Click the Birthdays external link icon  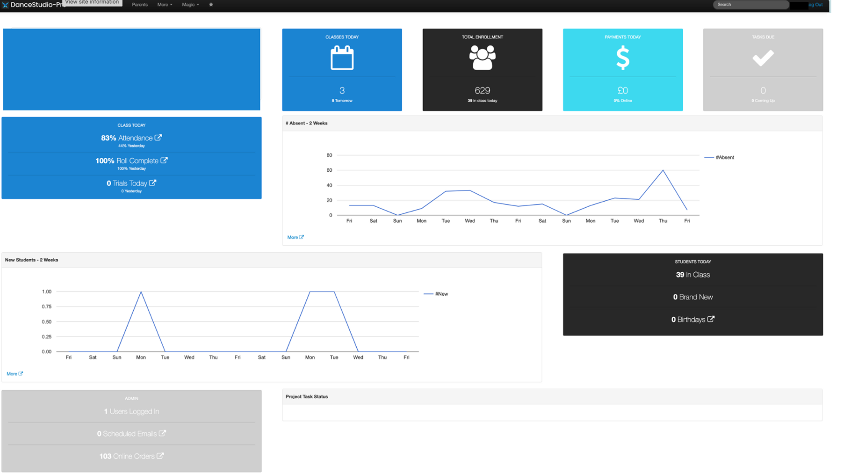[x=712, y=319]
